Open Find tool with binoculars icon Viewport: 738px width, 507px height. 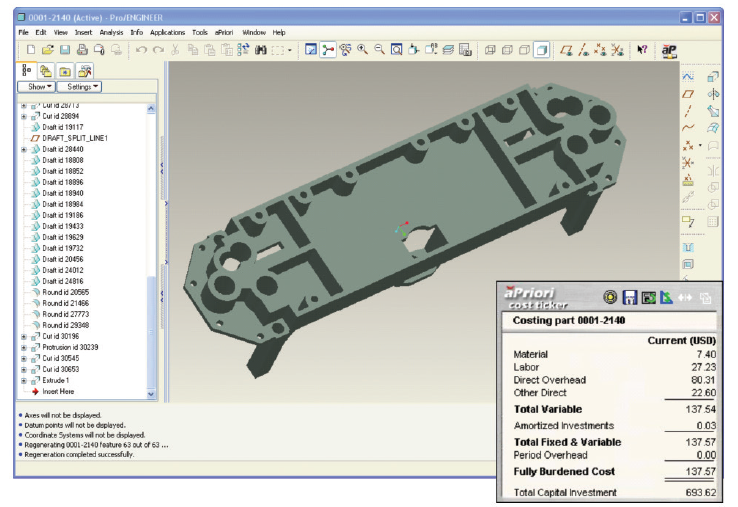pos(260,49)
